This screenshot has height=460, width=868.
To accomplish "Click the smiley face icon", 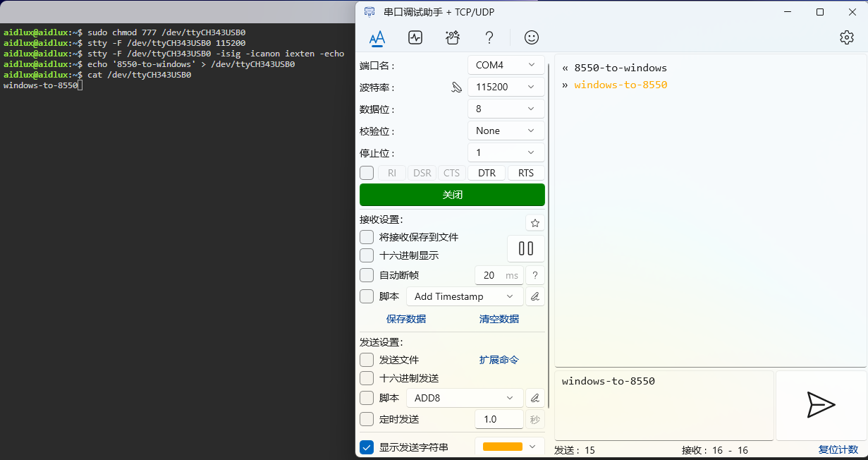I will 531,37.
